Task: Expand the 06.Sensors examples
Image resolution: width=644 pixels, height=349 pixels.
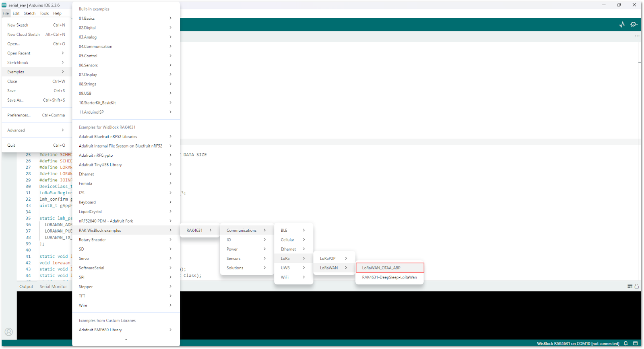Action: 126,65
